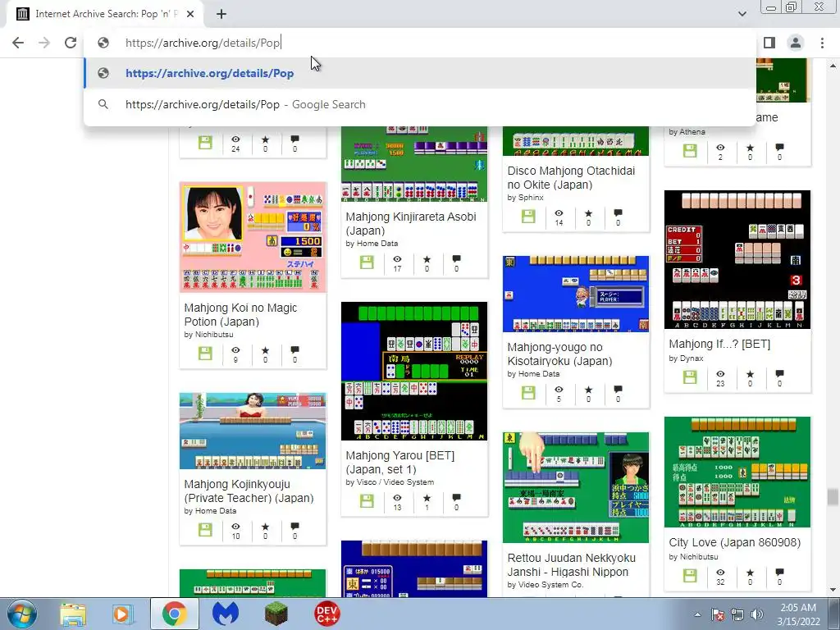This screenshot has height=630, width=840.
Task: Toggle the Chrome side panel
Action: pos(769,43)
